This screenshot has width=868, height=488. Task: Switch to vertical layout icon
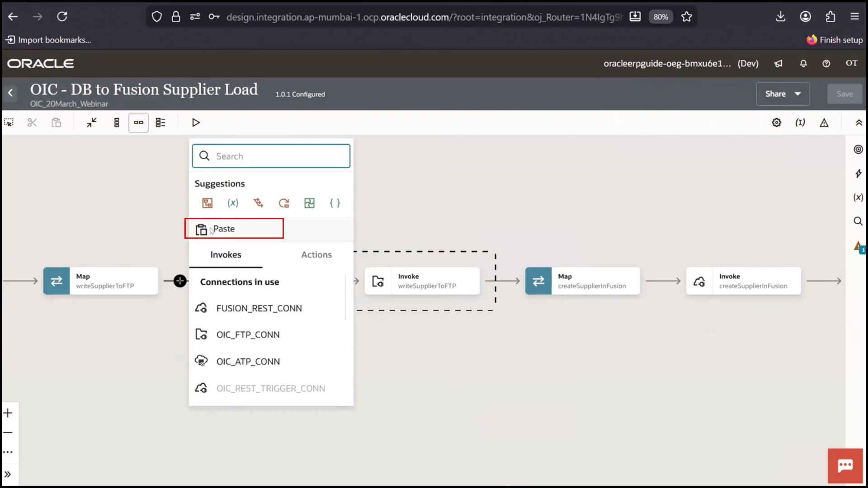point(117,122)
